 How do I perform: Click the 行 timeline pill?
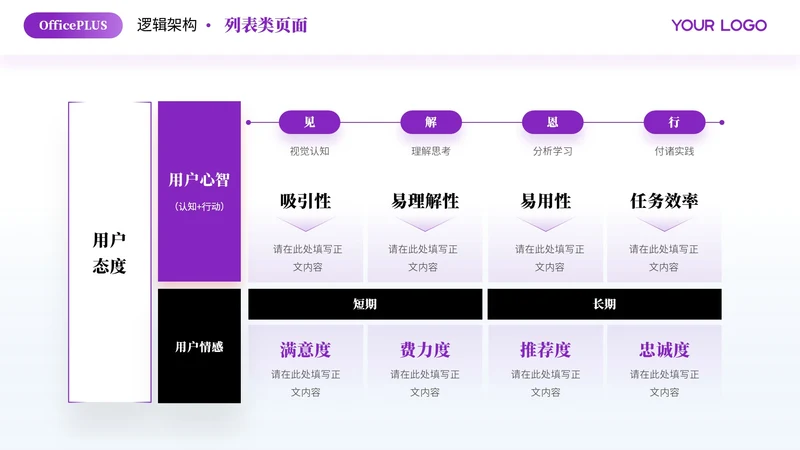point(674,122)
